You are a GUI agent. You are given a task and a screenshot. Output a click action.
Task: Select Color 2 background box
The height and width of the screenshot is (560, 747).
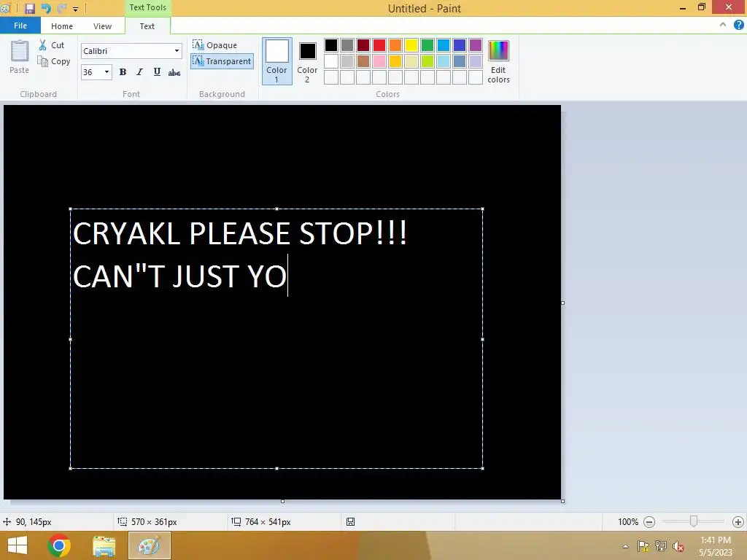pyautogui.click(x=307, y=61)
